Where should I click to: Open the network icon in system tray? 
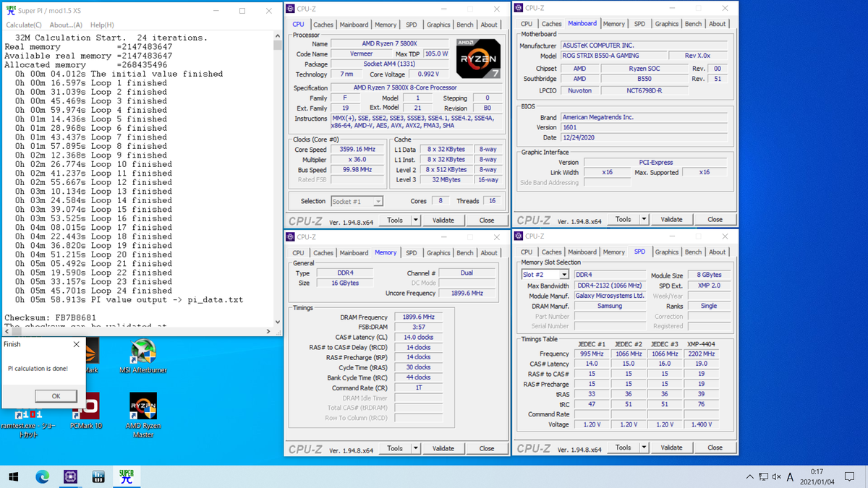[x=763, y=477]
